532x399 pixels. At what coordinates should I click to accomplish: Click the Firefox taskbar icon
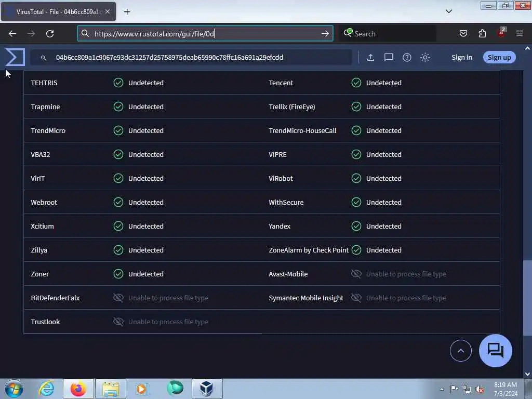pos(78,389)
